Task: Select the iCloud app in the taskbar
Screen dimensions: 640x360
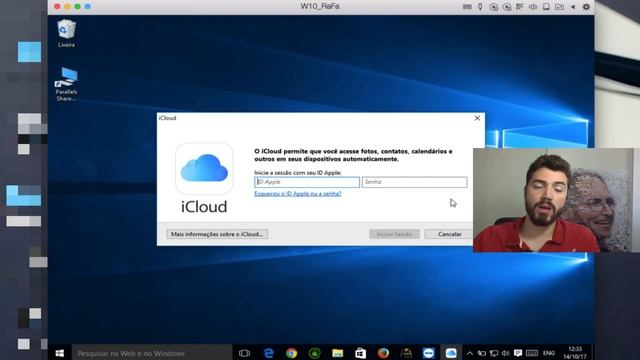Action: coord(451,353)
